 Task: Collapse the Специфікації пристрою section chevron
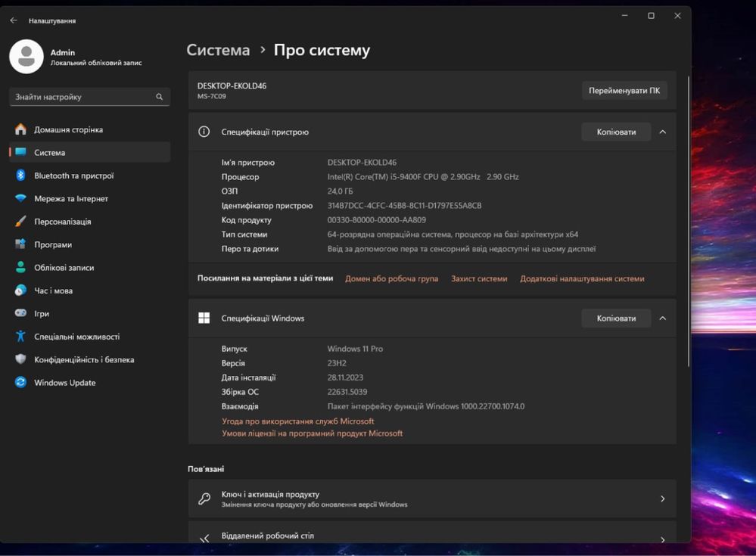tap(662, 132)
